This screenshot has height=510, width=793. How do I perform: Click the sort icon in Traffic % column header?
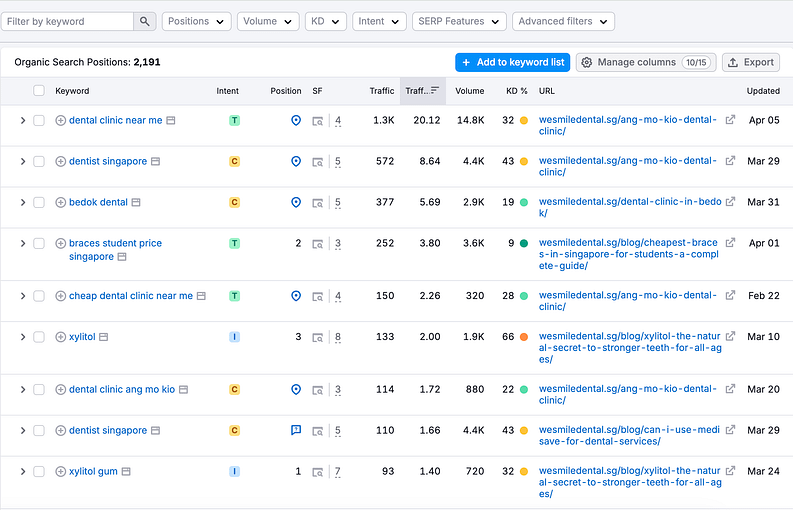pyautogui.click(x=435, y=91)
